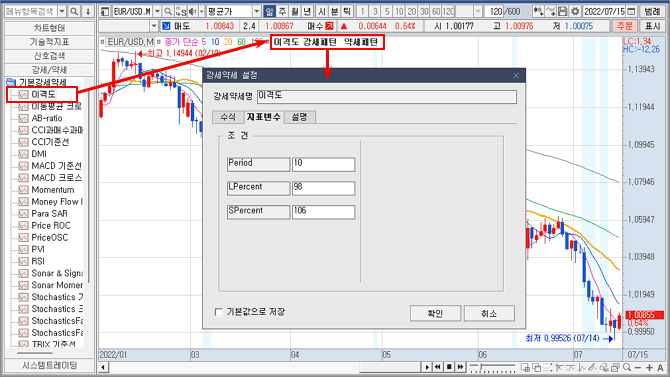Click the stop playback button

tap(449, 367)
